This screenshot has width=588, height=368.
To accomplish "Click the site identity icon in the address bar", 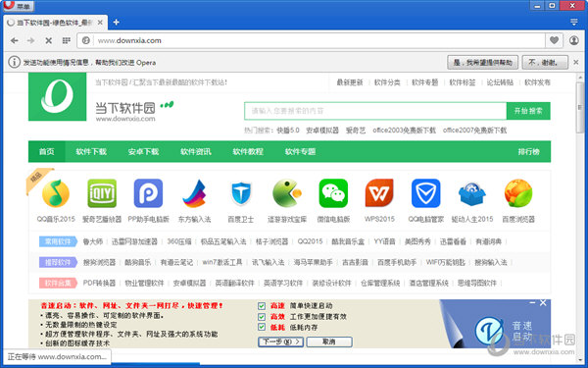I will [x=86, y=40].
